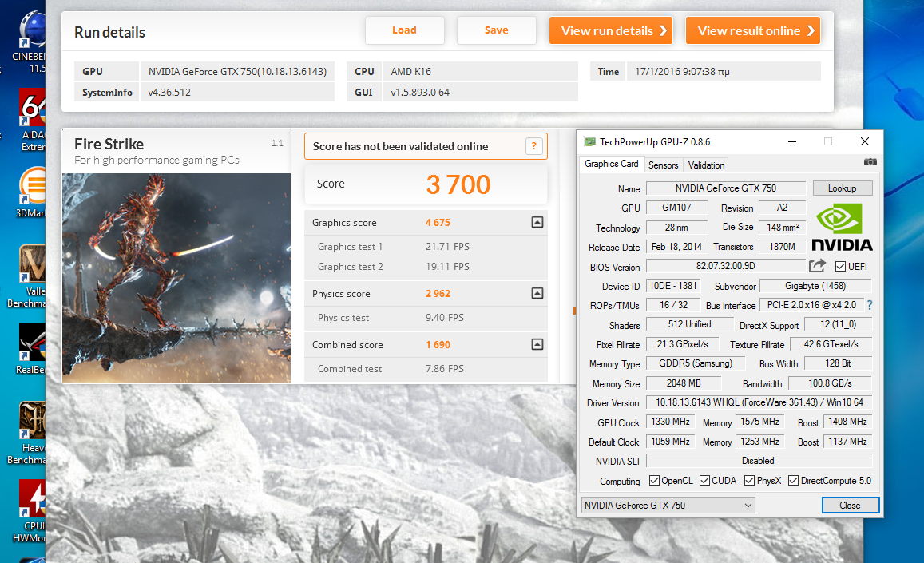The width and height of the screenshot is (924, 563).
Task: Switch to the Graphics Card tab
Action: [x=611, y=164]
